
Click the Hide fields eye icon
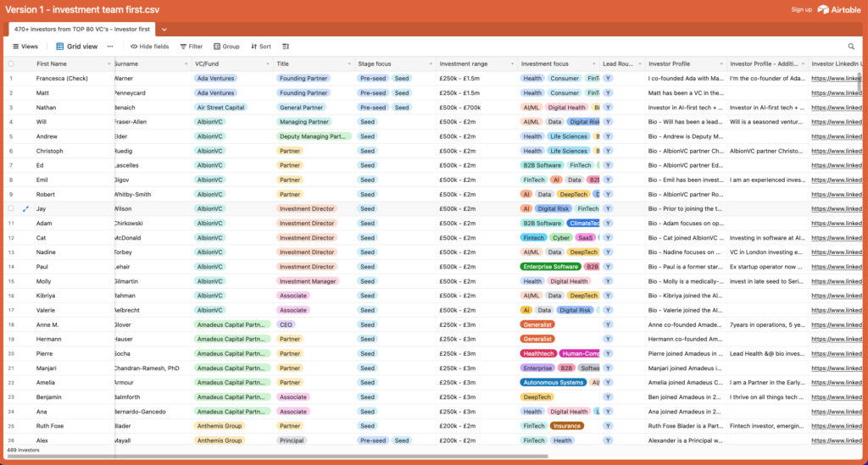pos(134,47)
